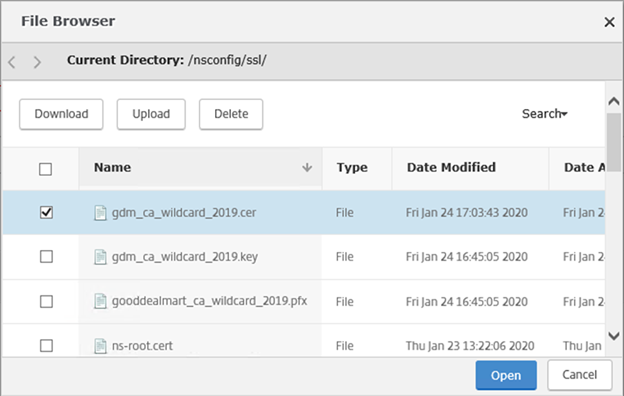This screenshot has width=624, height=396.
Task: Click sort arrow in Name column
Action: click(x=307, y=168)
